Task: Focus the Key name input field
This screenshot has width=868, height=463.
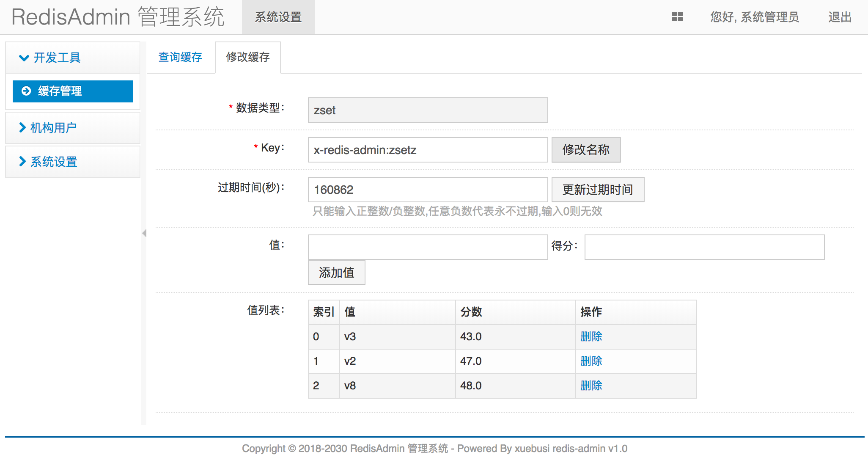Action: click(427, 150)
